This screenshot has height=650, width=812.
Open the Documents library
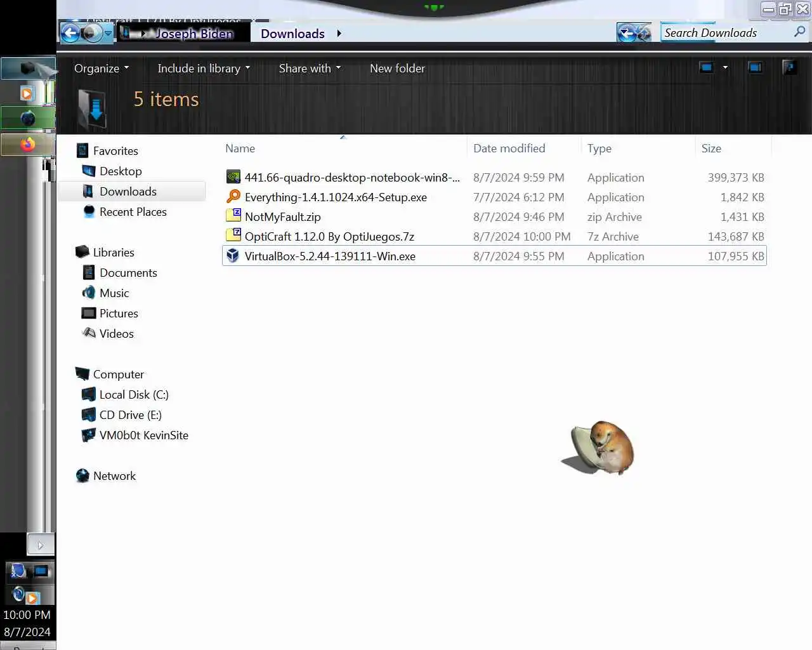(x=128, y=272)
